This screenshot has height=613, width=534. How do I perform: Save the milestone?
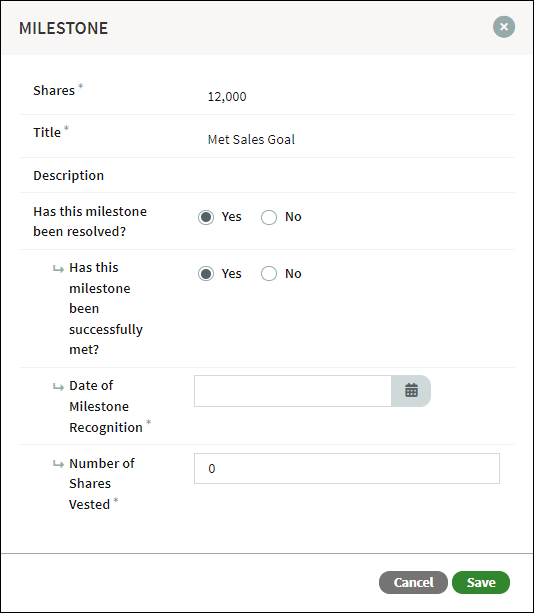pos(481,583)
